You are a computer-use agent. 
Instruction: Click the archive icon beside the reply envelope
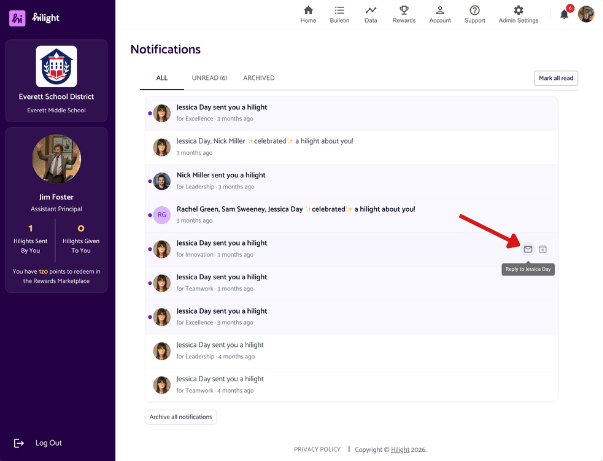(x=543, y=249)
